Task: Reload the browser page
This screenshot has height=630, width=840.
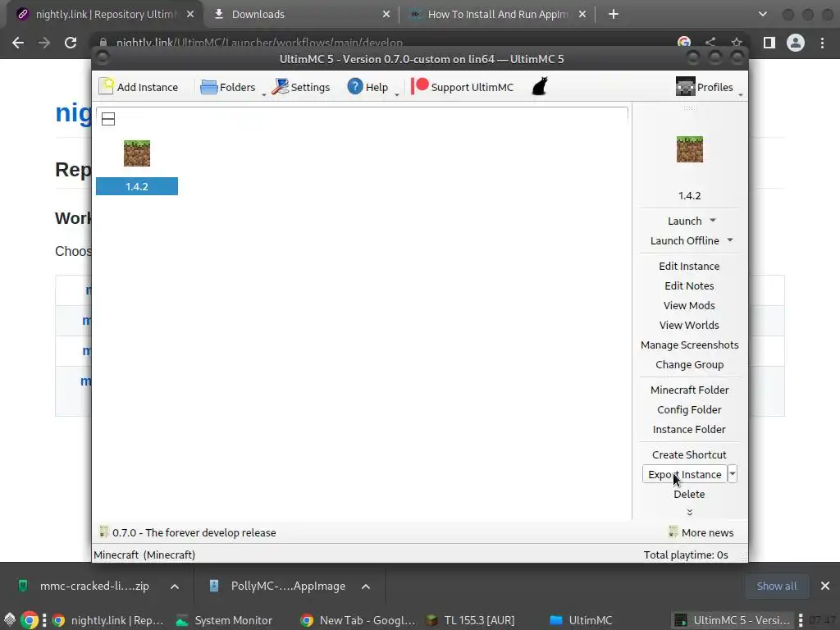Action: pos(71,43)
